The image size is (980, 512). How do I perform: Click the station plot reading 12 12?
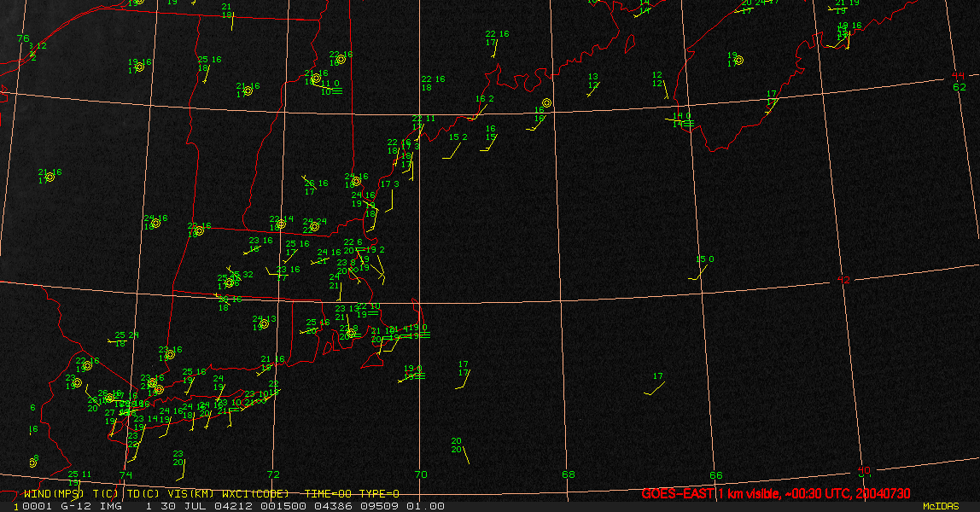(x=657, y=79)
